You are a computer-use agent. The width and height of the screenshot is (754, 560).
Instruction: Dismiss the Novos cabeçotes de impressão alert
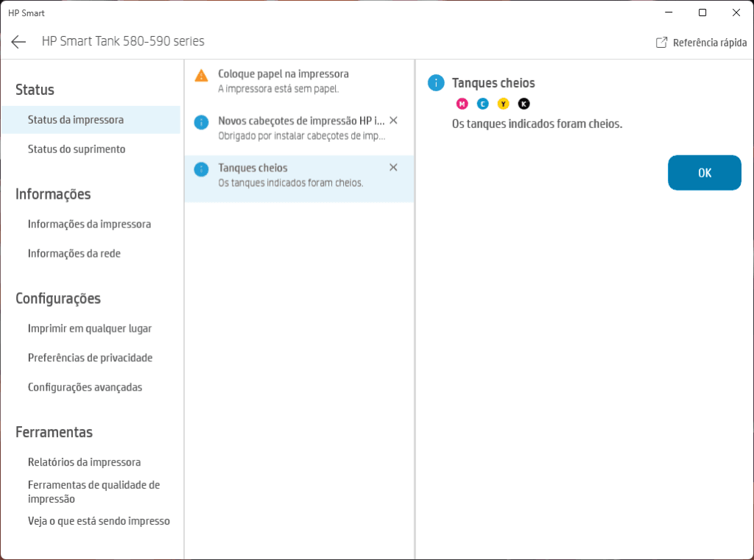coord(393,120)
